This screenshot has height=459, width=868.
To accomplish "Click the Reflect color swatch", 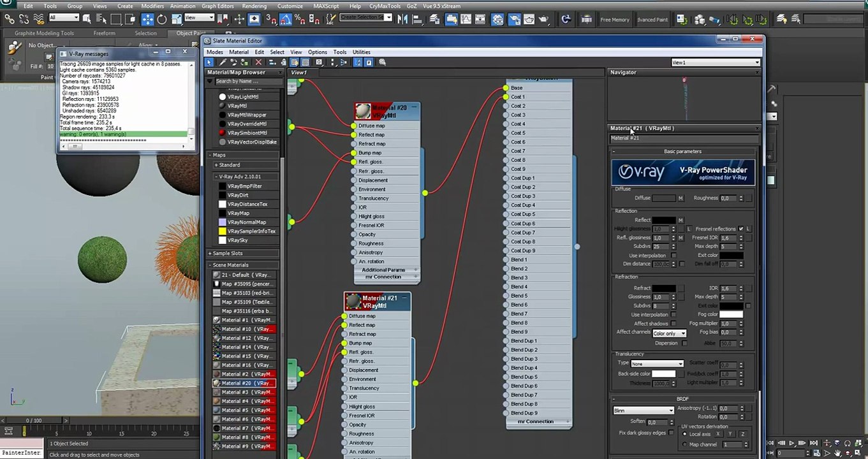I will (x=664, y=220).
